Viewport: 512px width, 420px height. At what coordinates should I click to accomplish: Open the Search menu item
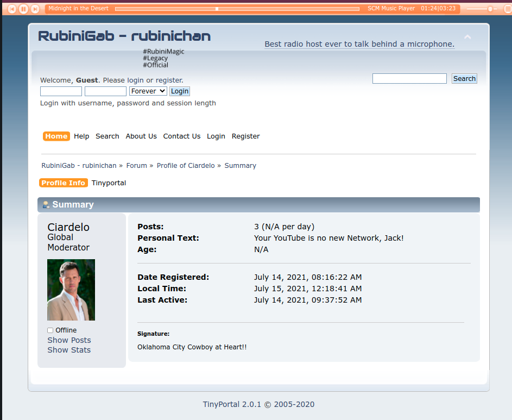(x=108, y=136)
